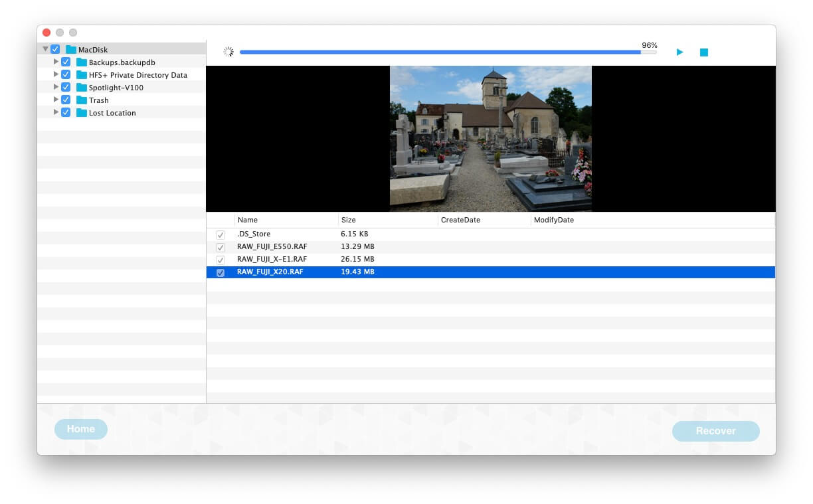Select the Trash label in tree
The height and width of the screenshot is (504, 813).
(99, 100)
